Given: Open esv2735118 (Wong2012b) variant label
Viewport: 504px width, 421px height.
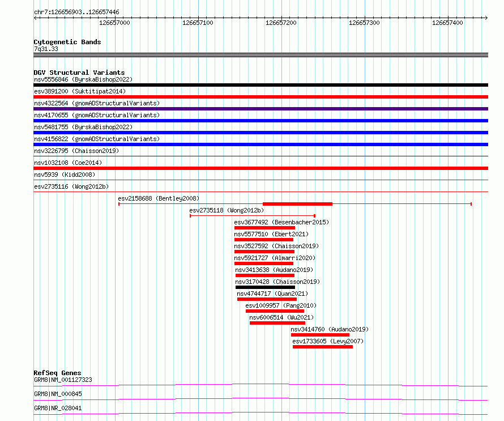Looking at the screenshot, I should click(x=227, y=210).
